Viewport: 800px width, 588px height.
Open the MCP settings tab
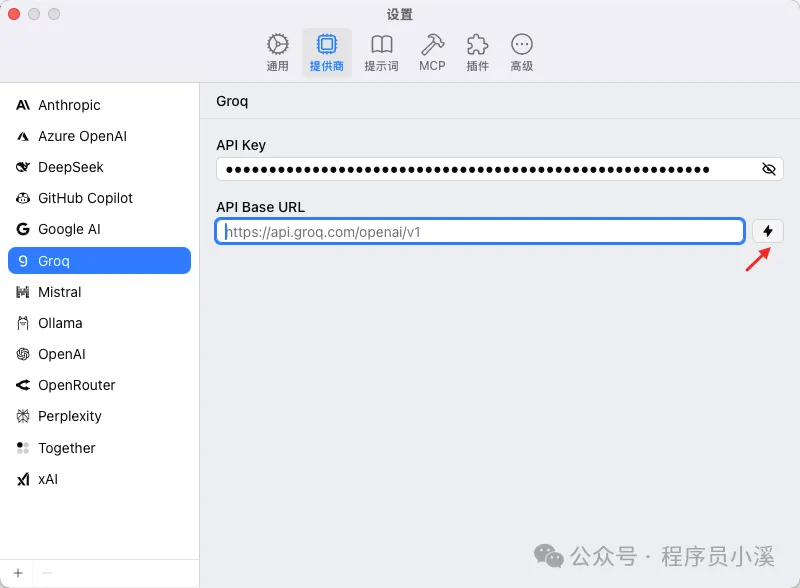432,53
